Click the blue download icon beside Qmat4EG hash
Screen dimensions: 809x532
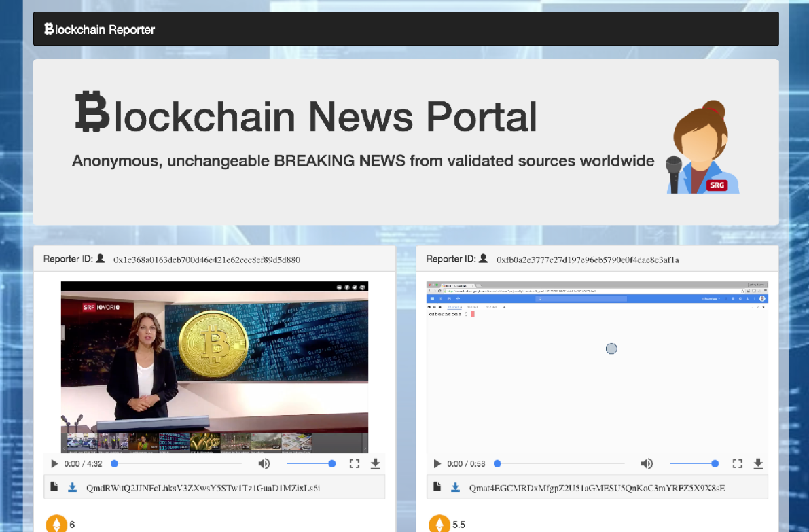456,487
